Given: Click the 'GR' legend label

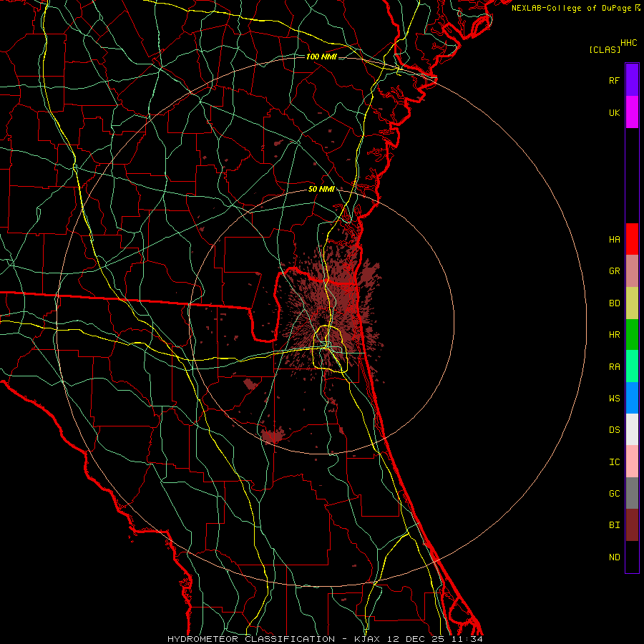Looking at the screenshot, I should [615, 271].
